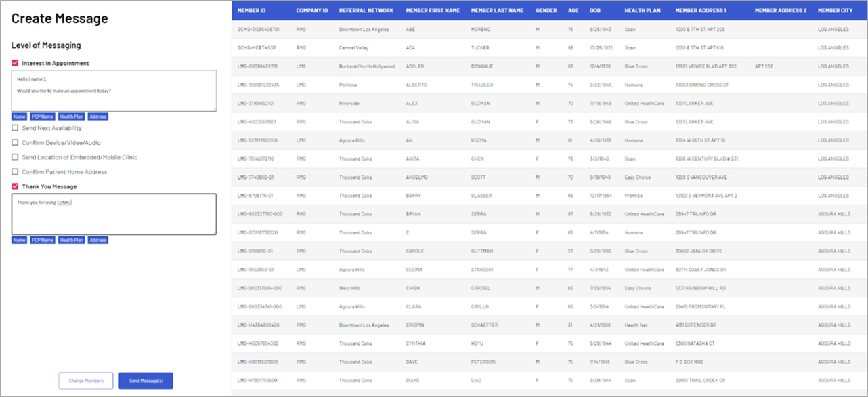
Task: Sort by Age column header
Action: pos(573,11)
